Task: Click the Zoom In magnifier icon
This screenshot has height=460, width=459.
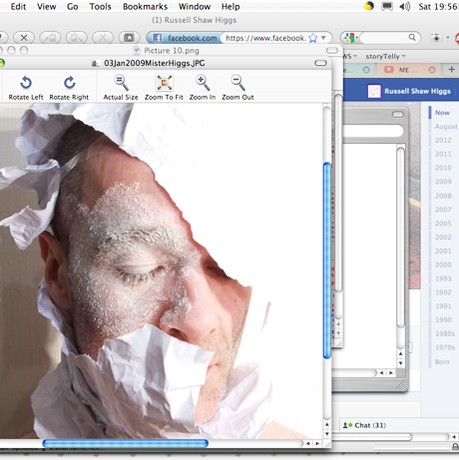Action: click(x=203, y=83)
